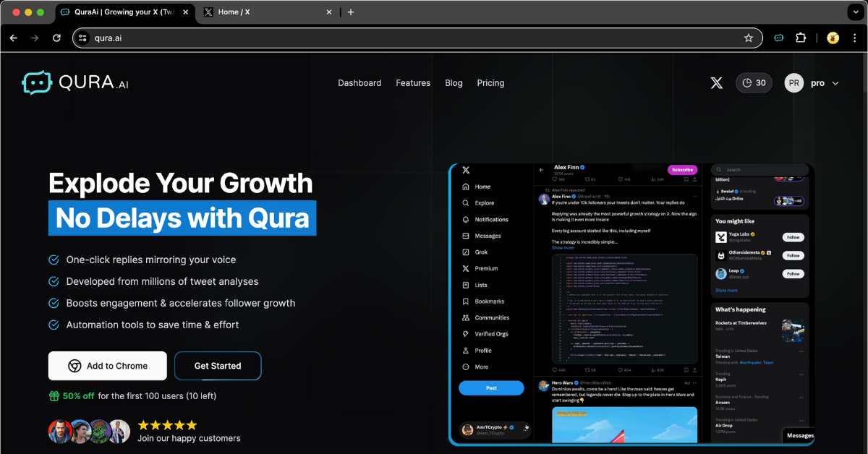Open the Chrome three-dot menu
Screen dimensions: 868x454
coord(854,38)
